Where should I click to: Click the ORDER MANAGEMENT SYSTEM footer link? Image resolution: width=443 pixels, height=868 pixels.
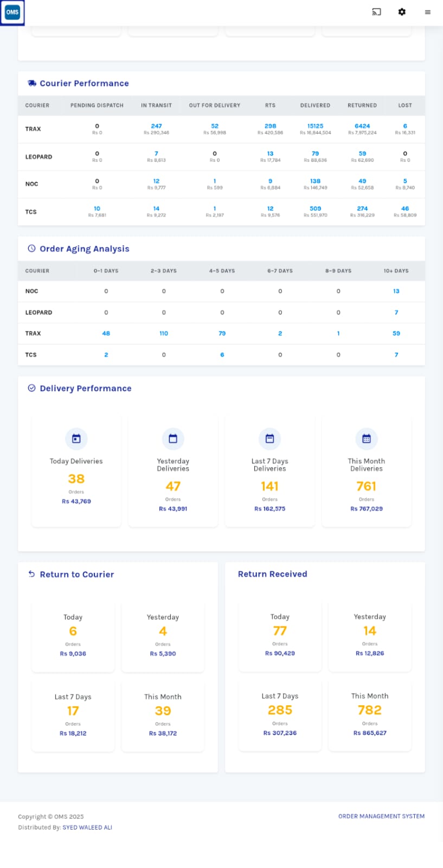pos(381,816)
